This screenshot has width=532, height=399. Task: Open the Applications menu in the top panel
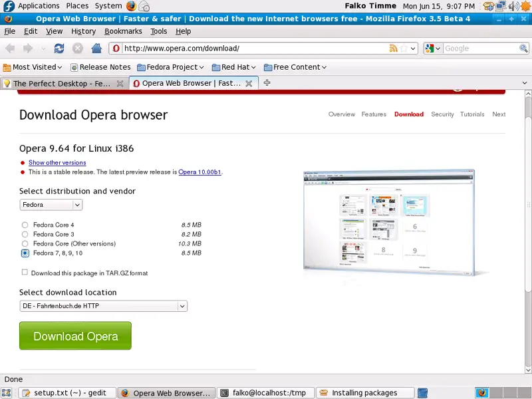(x=39, y=6)
